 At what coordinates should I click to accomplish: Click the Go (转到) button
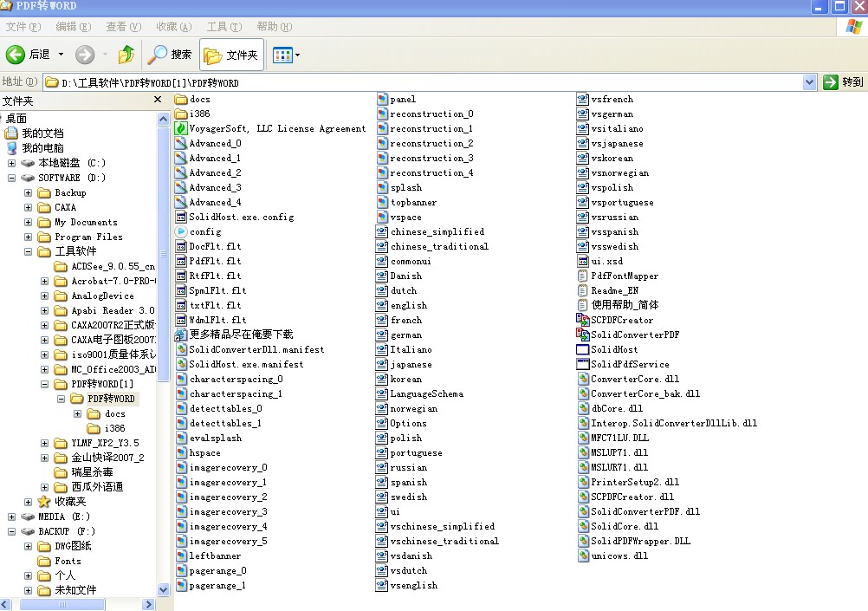[x=843, y=82]
